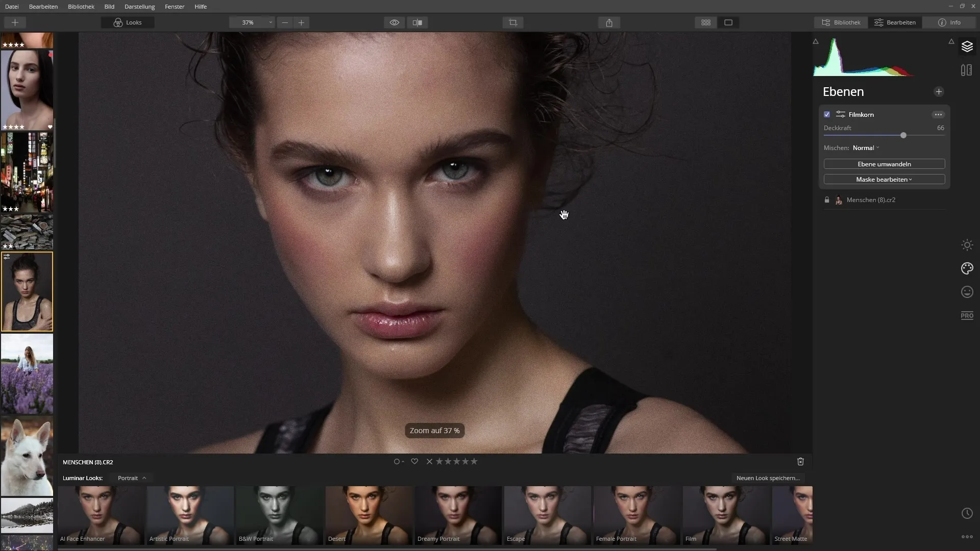Apply the B&W Portrait look
The width and height of the screenshot is (980, 551).
[280, 515]
